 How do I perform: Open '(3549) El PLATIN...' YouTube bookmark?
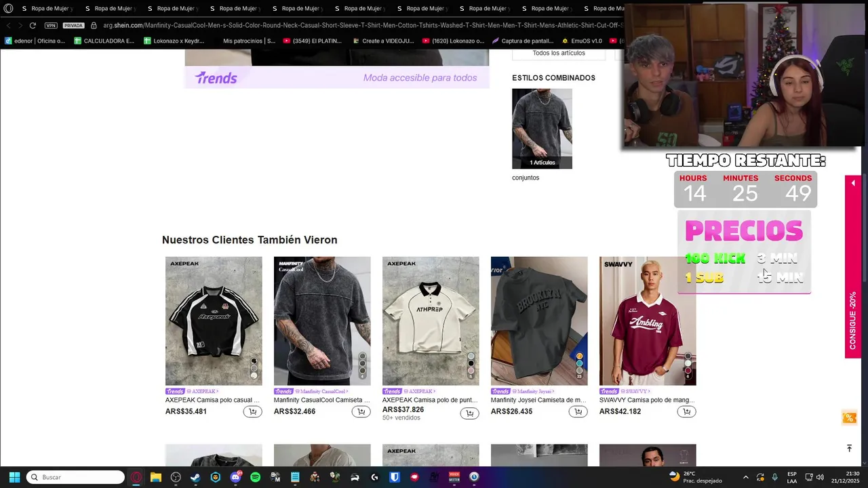point(313,41)
